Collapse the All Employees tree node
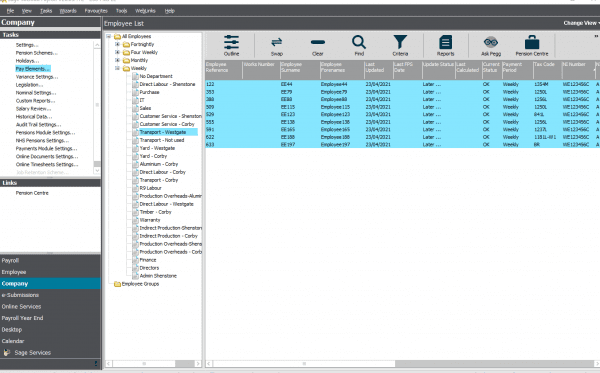The height and width of the screenshot is (373, 600). 109,36
